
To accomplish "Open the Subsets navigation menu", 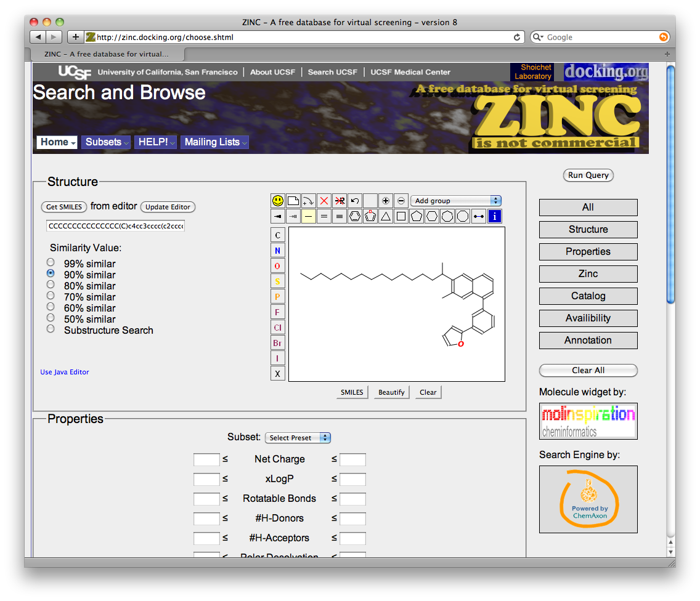I will click(106, 142).
